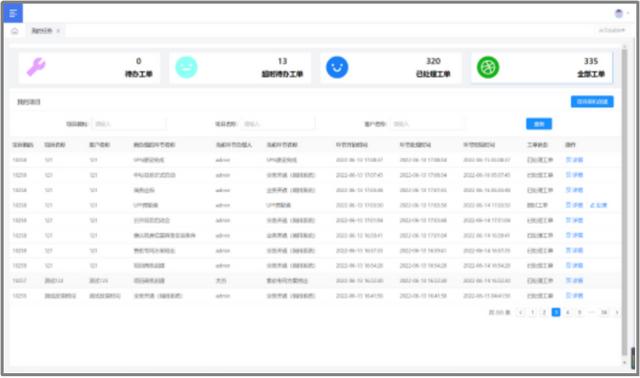
Task: Select the 已处理工单 count 320
Action: click(433, 61)
